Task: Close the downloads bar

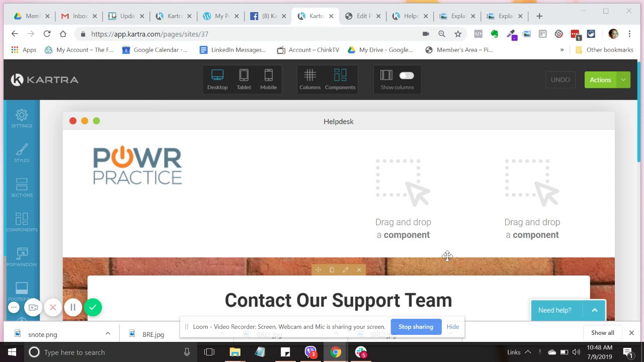Action: (631, 333)
